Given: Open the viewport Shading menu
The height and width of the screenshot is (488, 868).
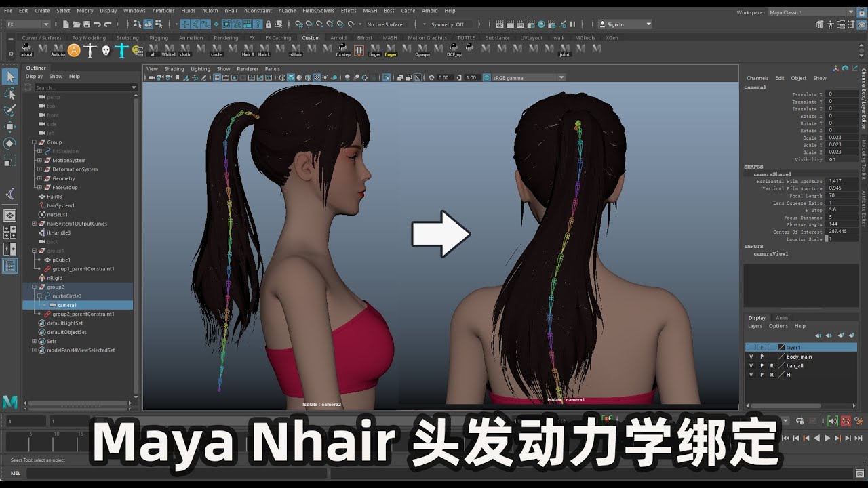Looking at the screenshot, I should coord(174,69).
